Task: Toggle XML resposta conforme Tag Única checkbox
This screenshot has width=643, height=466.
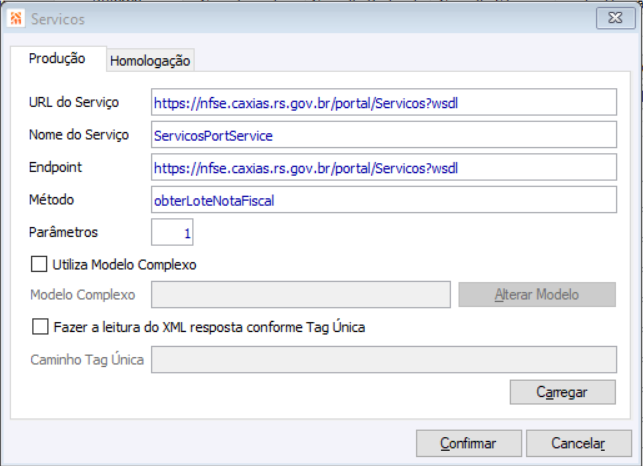Action: pyautogui.click(x=40, y=326)
